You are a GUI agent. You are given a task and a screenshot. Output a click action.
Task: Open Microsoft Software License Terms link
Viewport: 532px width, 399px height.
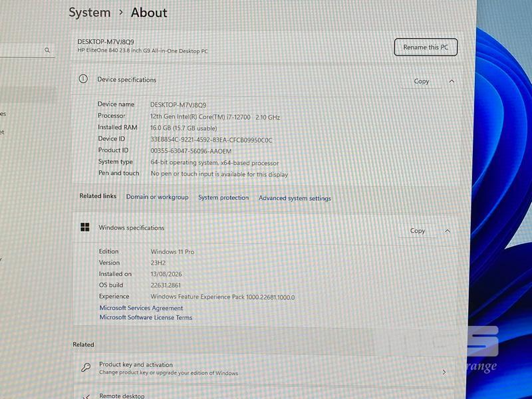click(146, 318)
